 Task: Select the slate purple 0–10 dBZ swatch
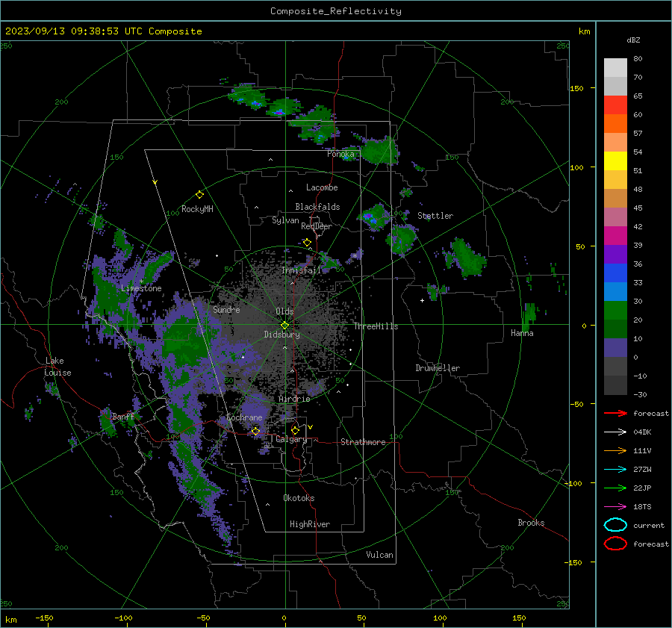pyautogui.click(x=615, y=348)
